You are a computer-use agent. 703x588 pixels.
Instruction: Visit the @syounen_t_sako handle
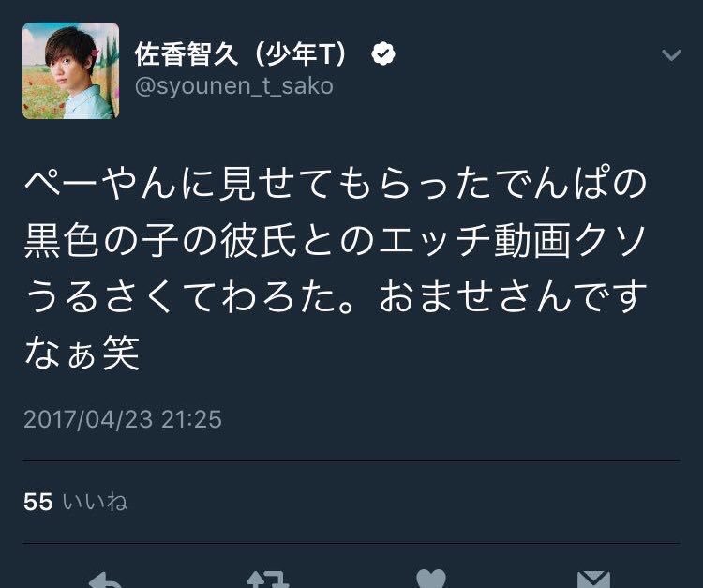pos(234,86)
